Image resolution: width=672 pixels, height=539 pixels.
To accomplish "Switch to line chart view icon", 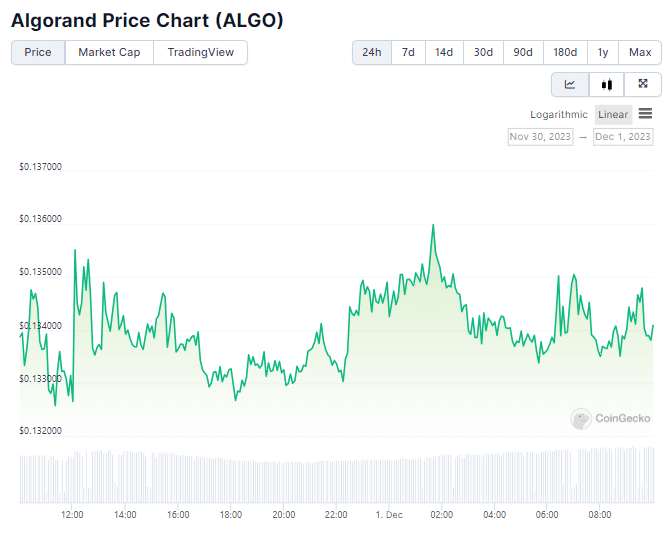I will pos(570,84).
